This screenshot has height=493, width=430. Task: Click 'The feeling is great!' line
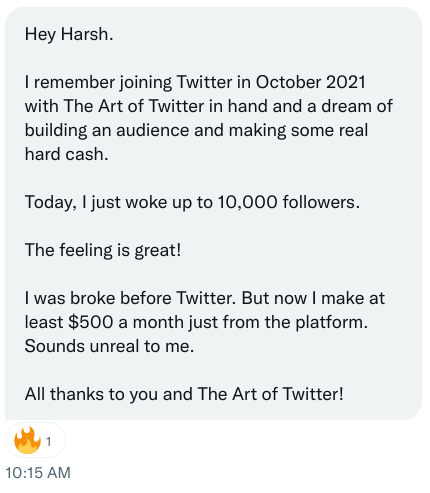[103, 250]
